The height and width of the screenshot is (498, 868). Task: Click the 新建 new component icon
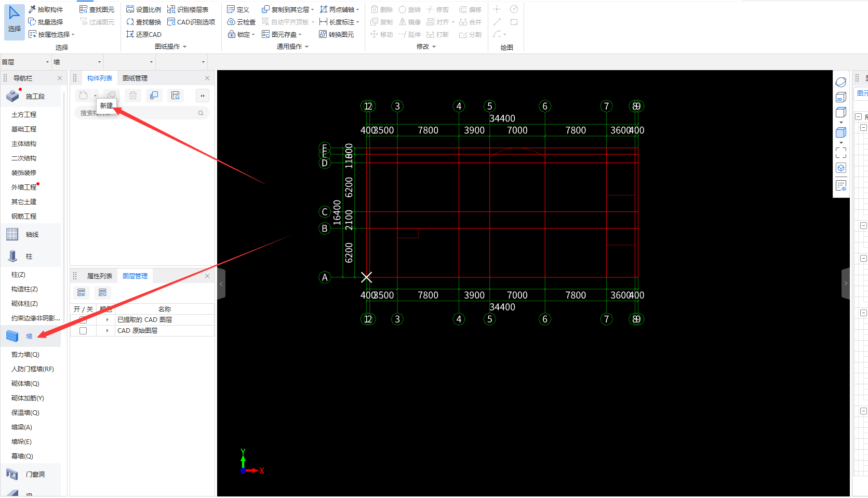pyautogui.click(x=84, y=96)
